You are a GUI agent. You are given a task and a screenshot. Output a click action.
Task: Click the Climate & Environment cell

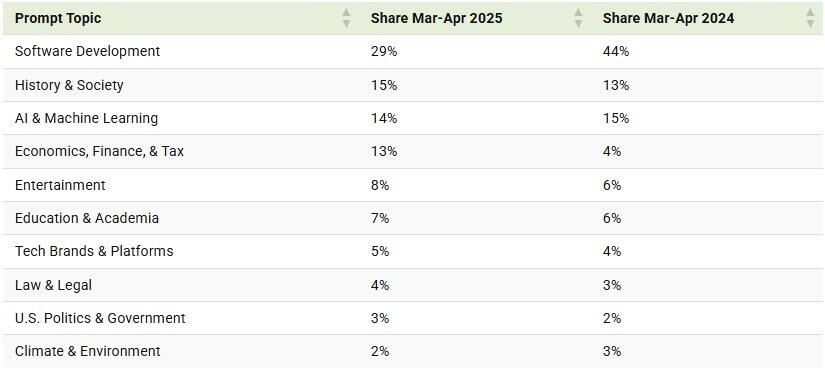coord(87,351)
